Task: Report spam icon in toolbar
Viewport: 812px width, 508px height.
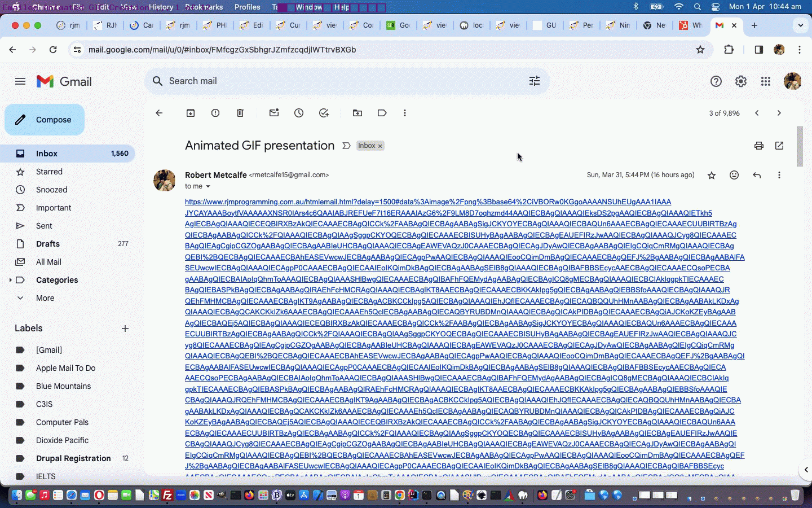Action: (x=215, y=113)
